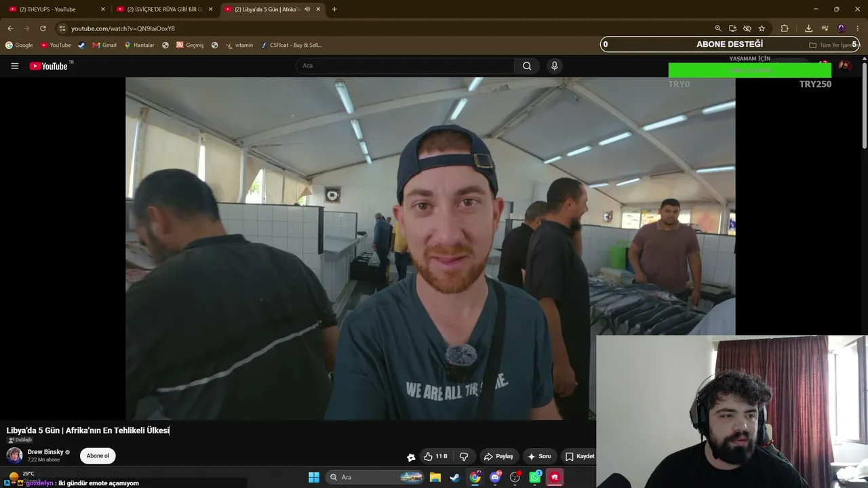Open the vitamin bookmark
Screen dimensions: 868x488
(x=239, y=45)
